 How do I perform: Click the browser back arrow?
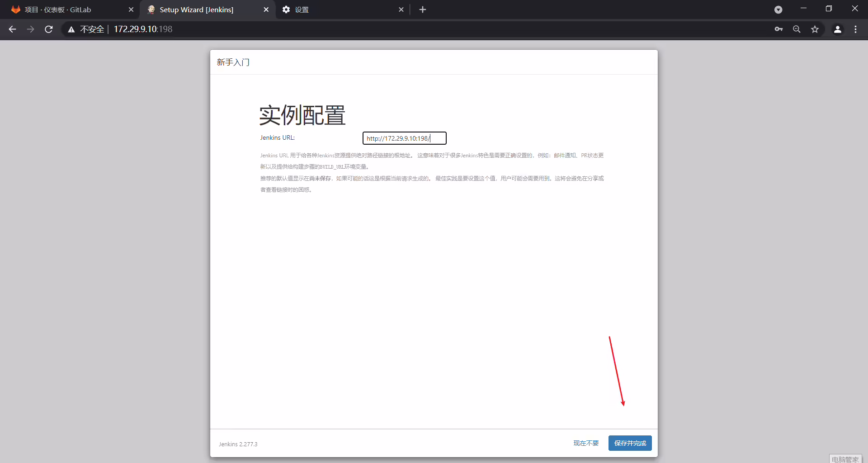tap(12, 29)
